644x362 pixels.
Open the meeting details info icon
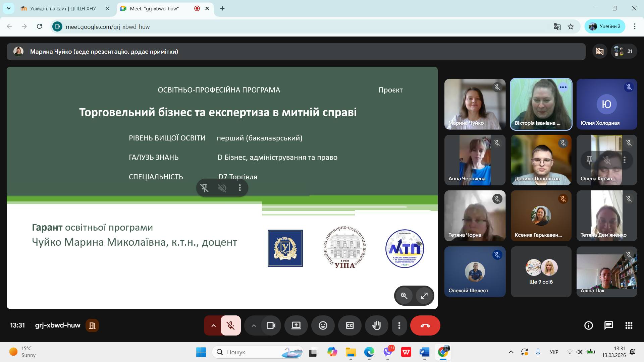tap(588, 325)
